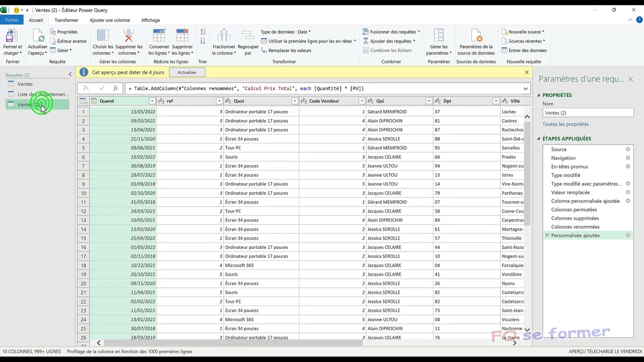Sort ascending with the A-Z icon
The height and width of the screenshot is (362, 644).
pos(203,32)
